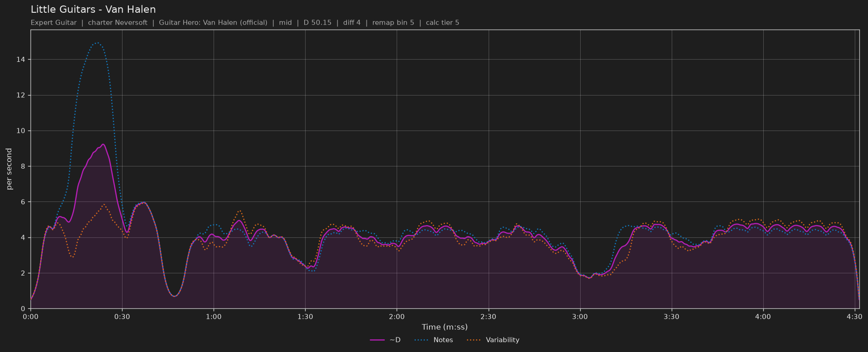
Task: Click 'D 50.15' in the subtitle
Action: pos(317,22)
